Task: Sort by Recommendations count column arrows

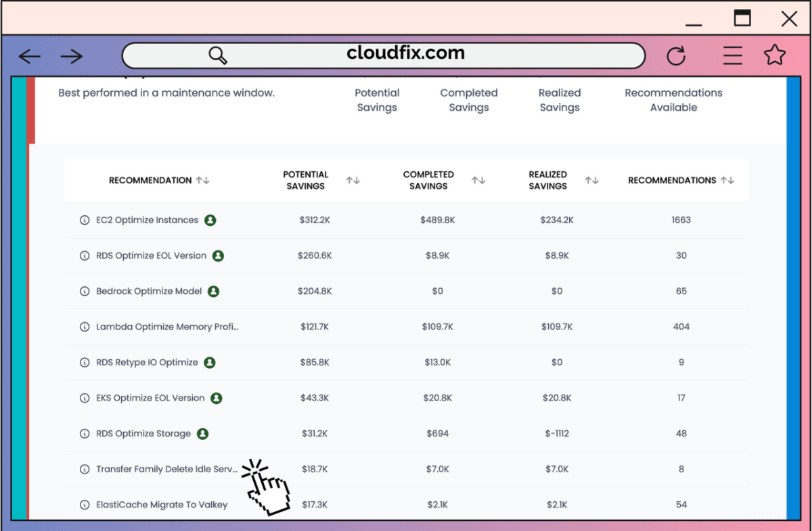Action: pos(727,181)
